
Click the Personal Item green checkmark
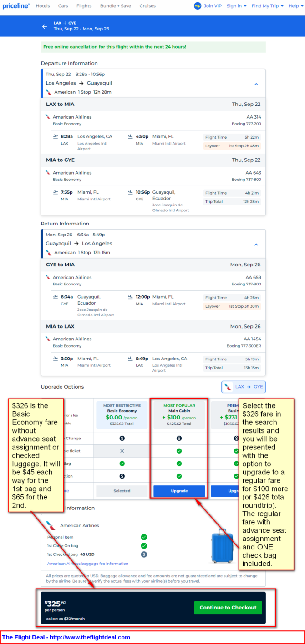pos(144,537)
